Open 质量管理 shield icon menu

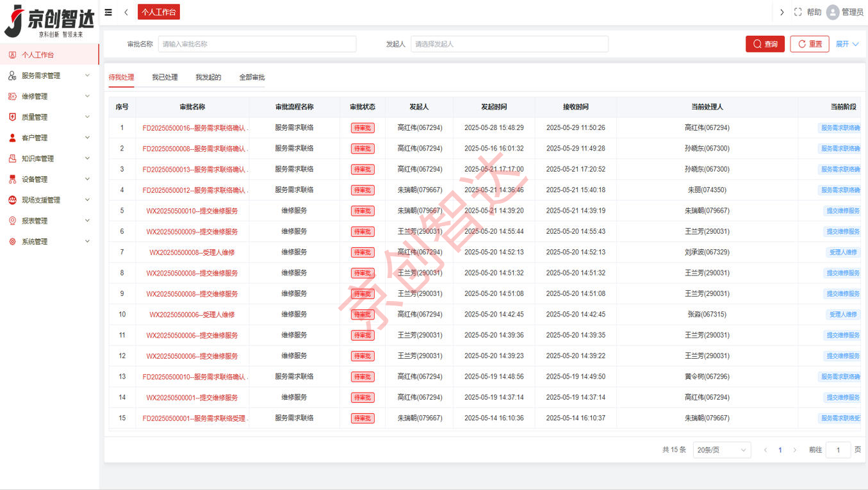pos(12,117)
